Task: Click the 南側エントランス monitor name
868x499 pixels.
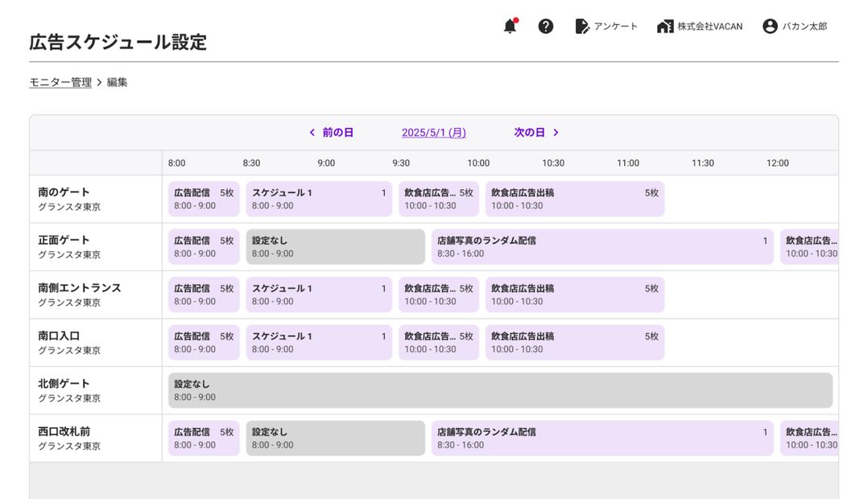Action: (79, 287)
